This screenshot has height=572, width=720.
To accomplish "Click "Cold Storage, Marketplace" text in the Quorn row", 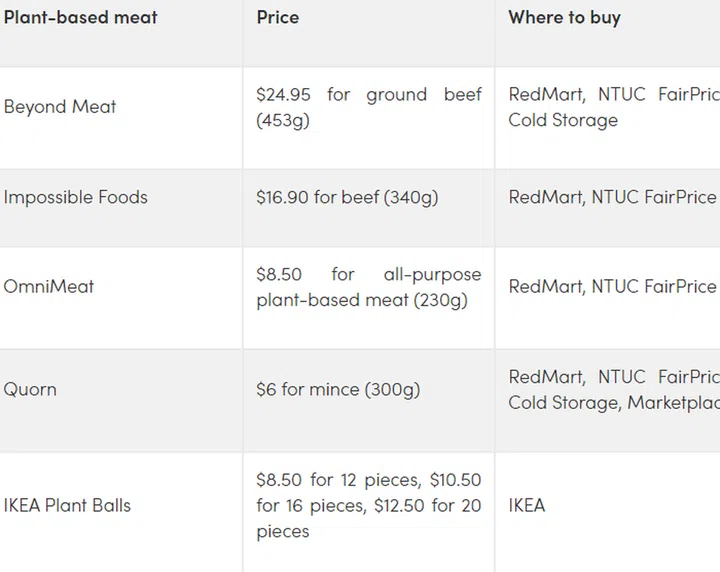I will (613, 403).
